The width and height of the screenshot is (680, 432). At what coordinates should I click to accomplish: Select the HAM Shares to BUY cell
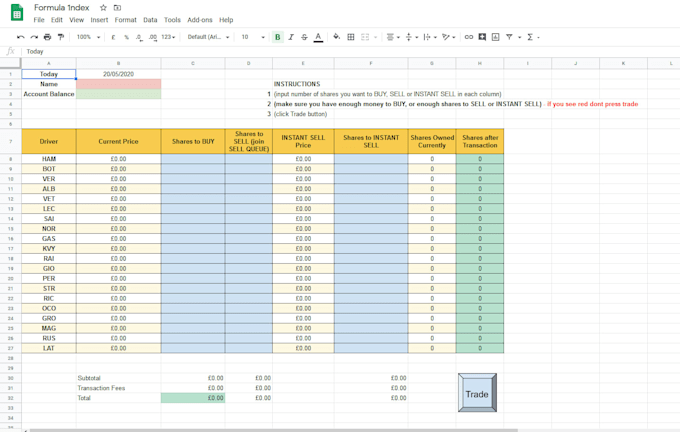[192, 159]
